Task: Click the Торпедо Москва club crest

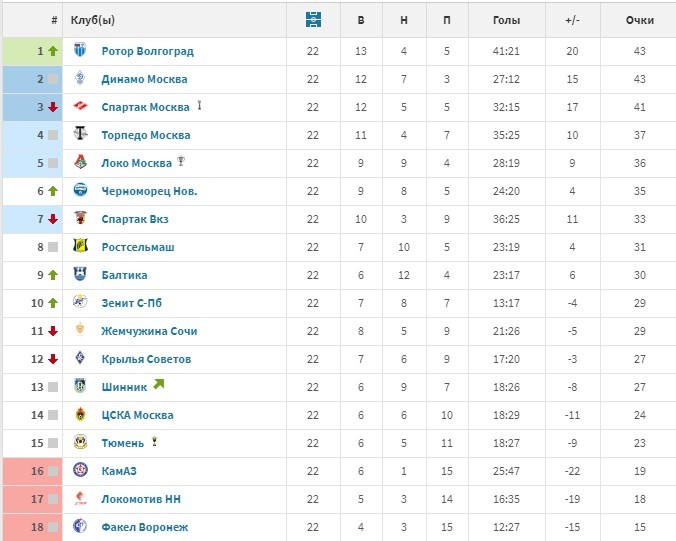Action: (x=80, y=134)
